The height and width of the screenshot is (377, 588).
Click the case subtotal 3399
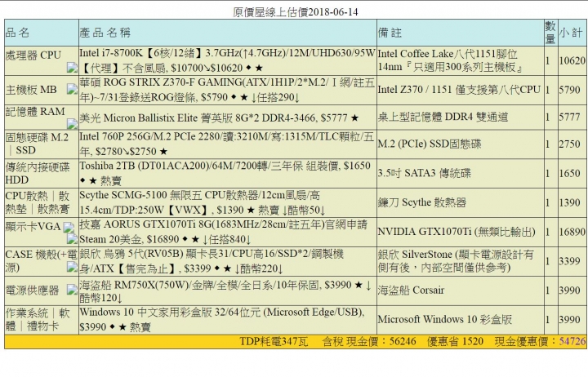pyautogui.click(x=570, y=261)
